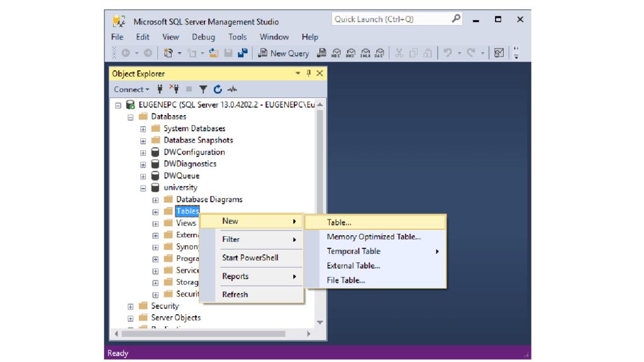
Task: Click the plug icon to connect Object Explorer
Action: 160,89
